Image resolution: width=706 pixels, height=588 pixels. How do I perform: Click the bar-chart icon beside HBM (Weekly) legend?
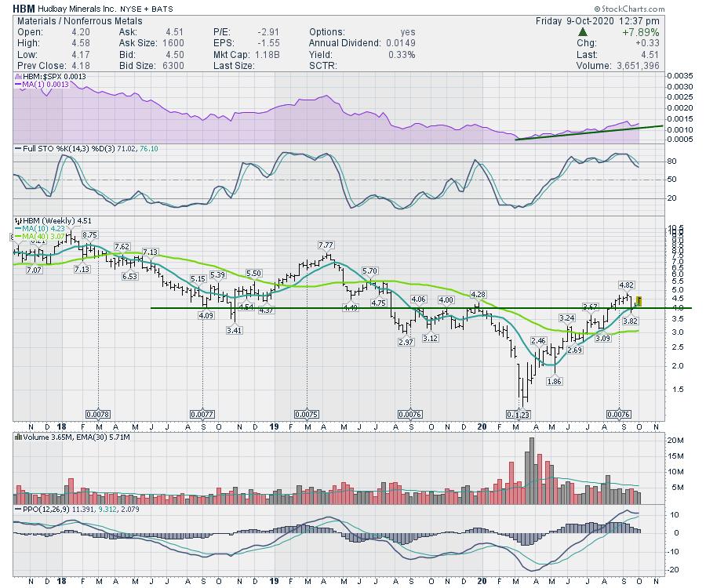pos(19,221)
